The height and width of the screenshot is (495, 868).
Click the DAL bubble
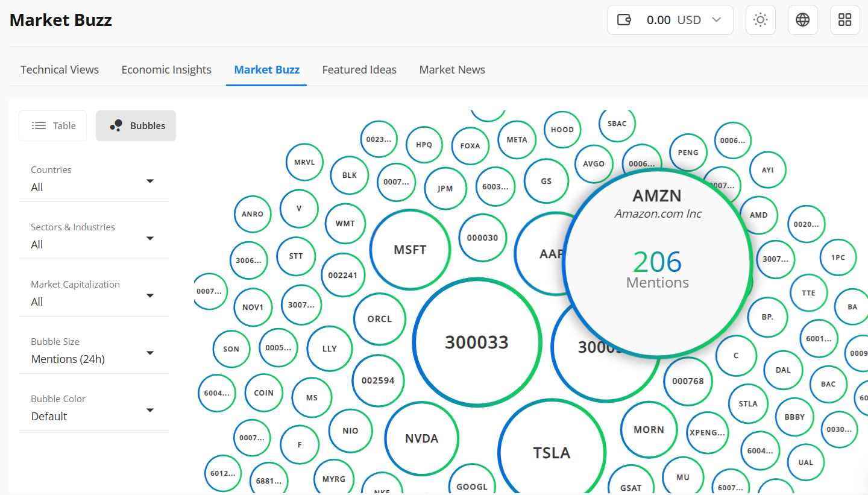(x=783, y=370)
